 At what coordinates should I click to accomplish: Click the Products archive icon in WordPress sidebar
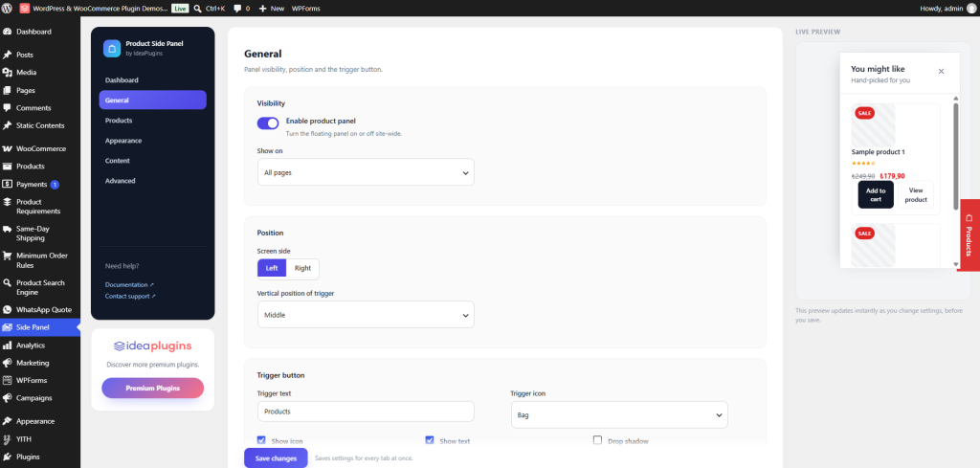point(8,167)
